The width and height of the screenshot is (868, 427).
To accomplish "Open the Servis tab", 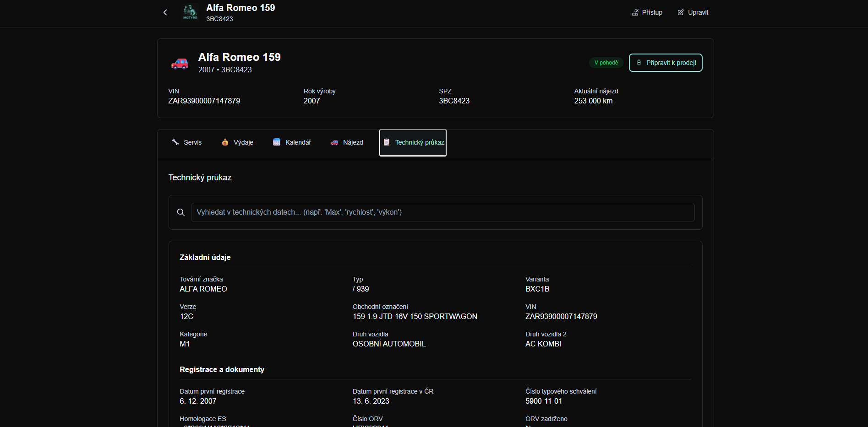I will click(x=186, y=142).
